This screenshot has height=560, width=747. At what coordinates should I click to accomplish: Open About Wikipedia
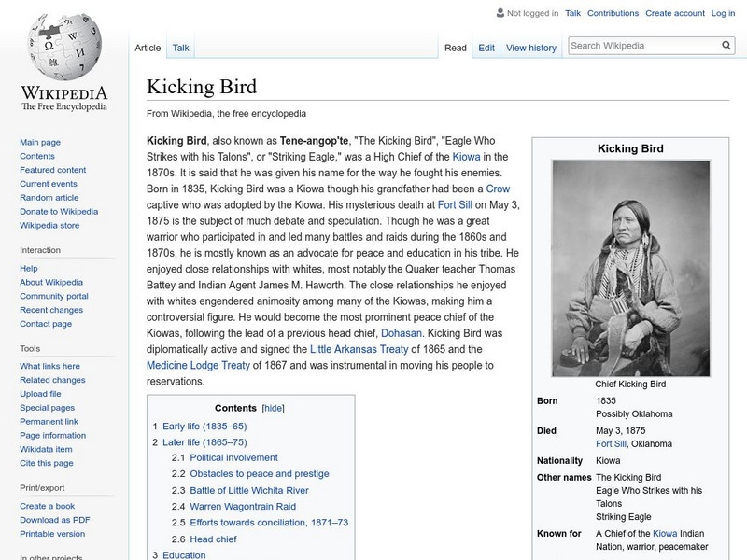point(51,282)
